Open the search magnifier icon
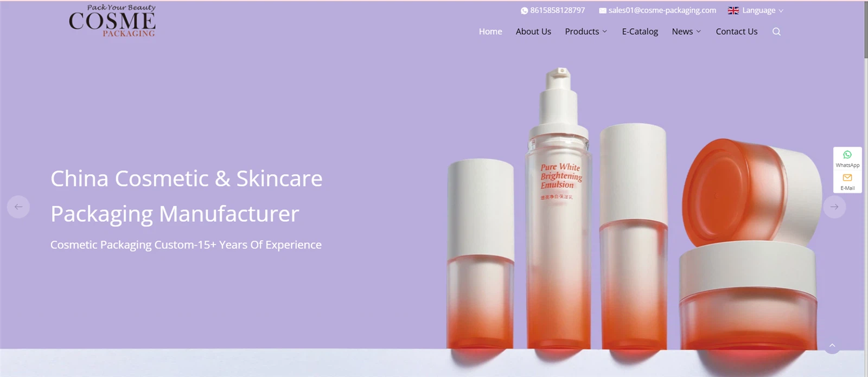 [776, 31]
